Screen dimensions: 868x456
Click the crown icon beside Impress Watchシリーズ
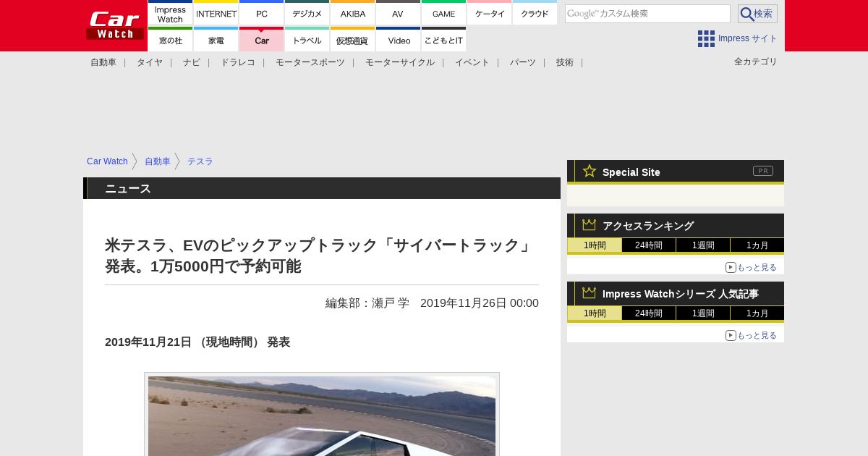tap(589, 293)
